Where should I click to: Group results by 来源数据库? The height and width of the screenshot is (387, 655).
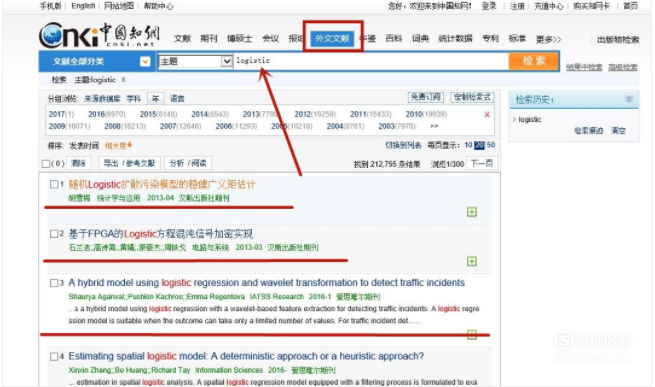click(102, 99)
